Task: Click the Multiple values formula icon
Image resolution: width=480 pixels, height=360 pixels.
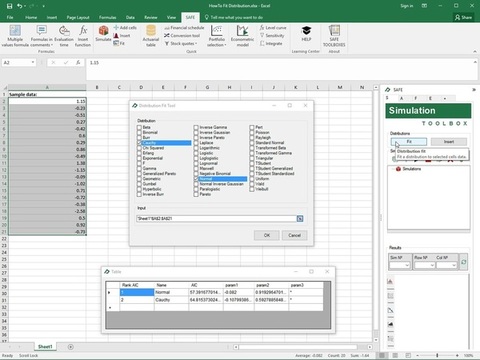Action: (15, 31)
